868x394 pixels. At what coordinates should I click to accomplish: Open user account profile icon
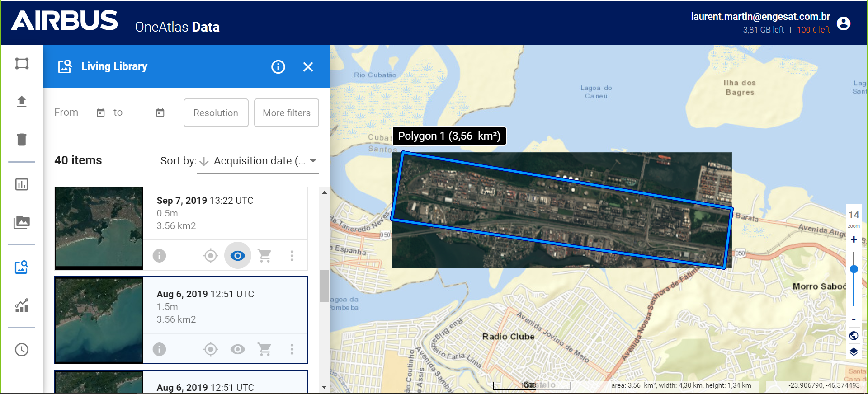click(x=843, y=23)
